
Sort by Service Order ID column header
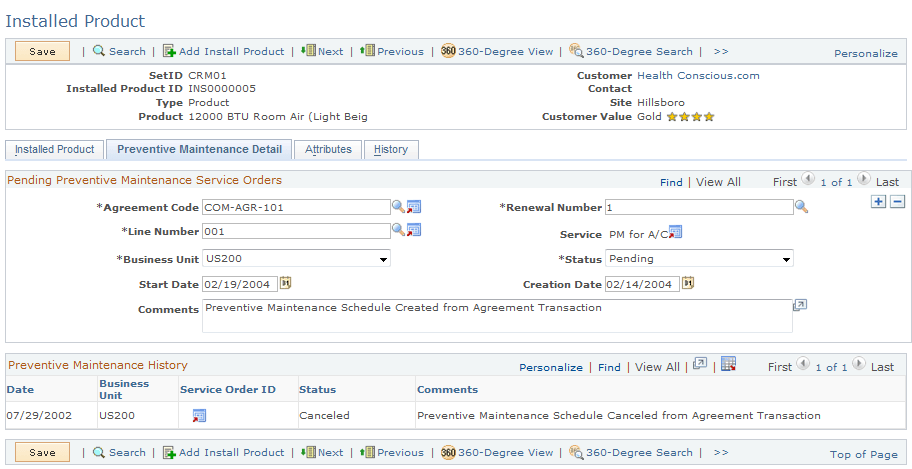click(x=228, y=389)
